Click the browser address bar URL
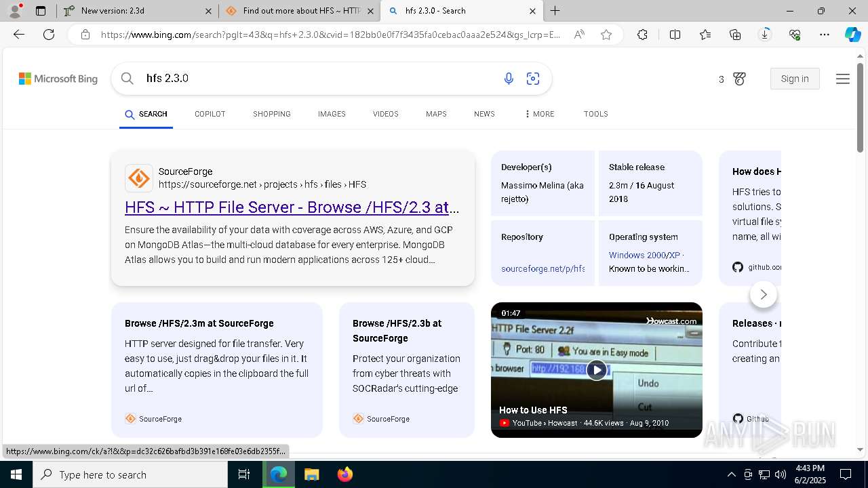The image size is (868, 488). click(331, 35)
